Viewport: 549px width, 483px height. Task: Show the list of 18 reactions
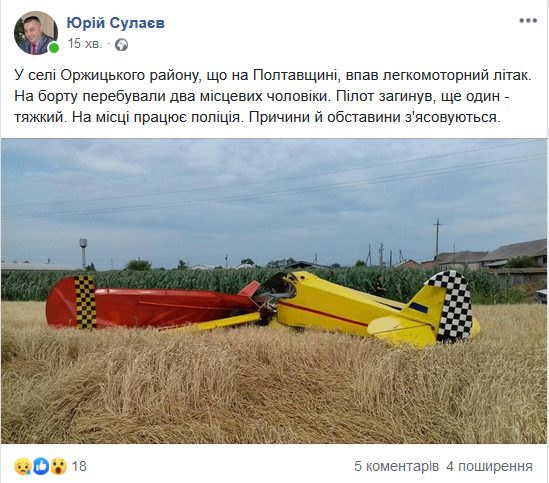[79, 466]
